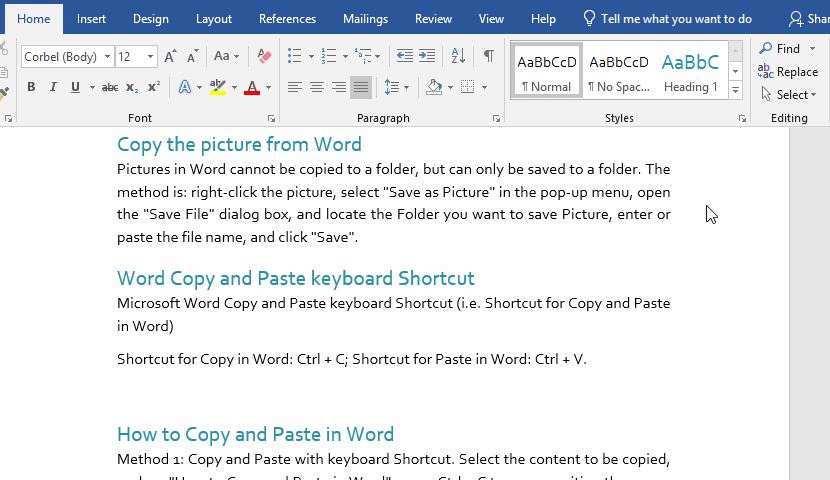
Task: Open Styles pane launcher
Action: [742, 119]
